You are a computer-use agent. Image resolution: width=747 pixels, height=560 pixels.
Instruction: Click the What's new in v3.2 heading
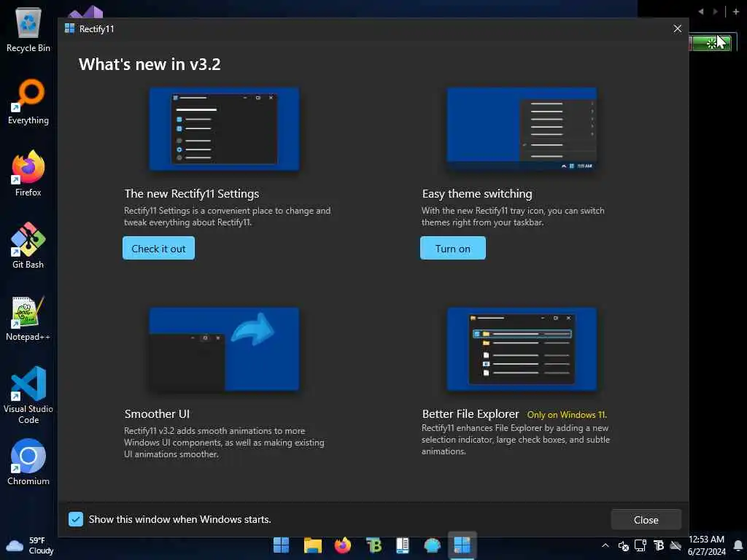pos(150,64)
